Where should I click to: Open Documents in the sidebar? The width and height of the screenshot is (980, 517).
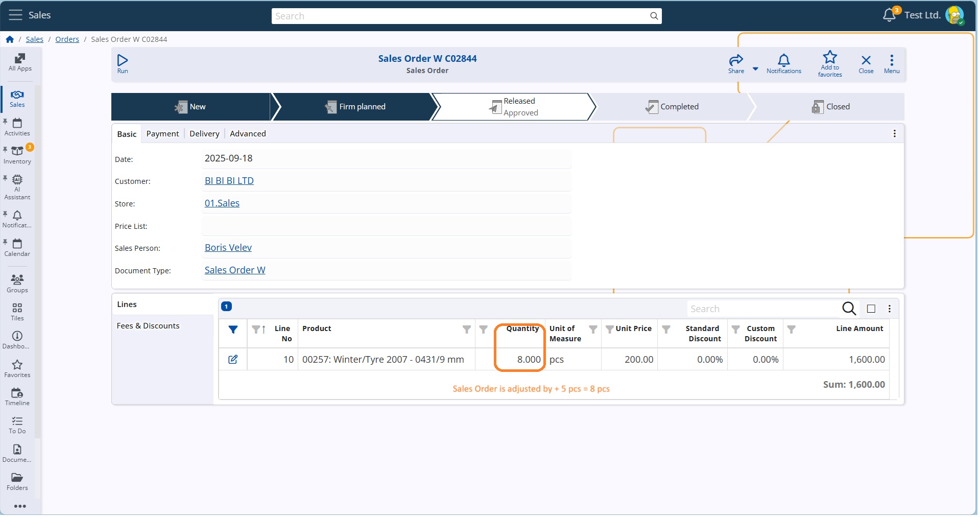click(x=17, y=454)
